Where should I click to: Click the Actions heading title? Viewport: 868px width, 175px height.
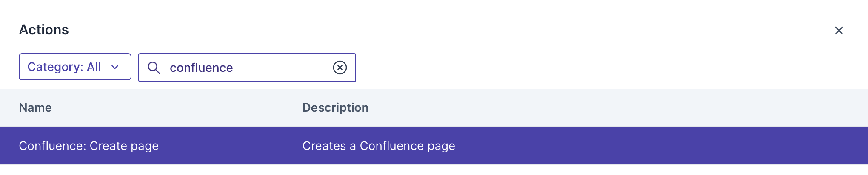44,30
